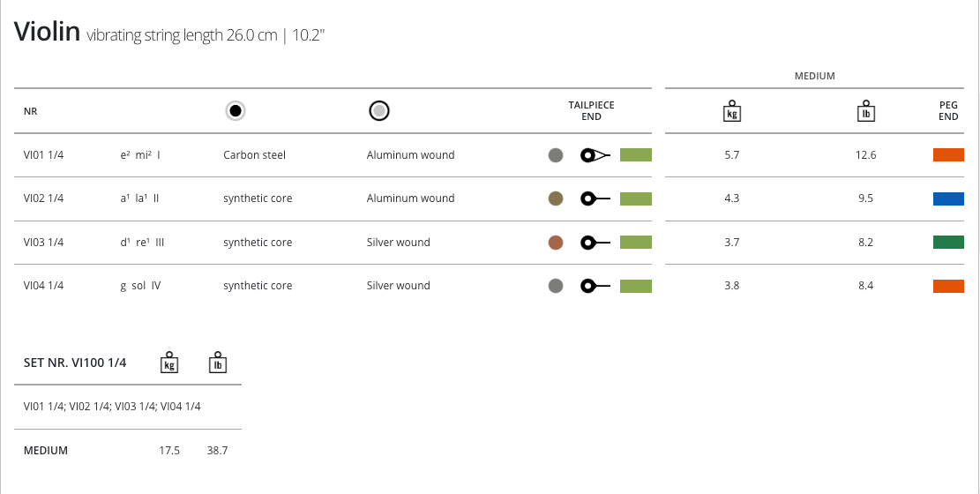Click the dark green peg end swatch for VI03
The image size is (980, 494).
pyautogui.click(x=948, y=243)
